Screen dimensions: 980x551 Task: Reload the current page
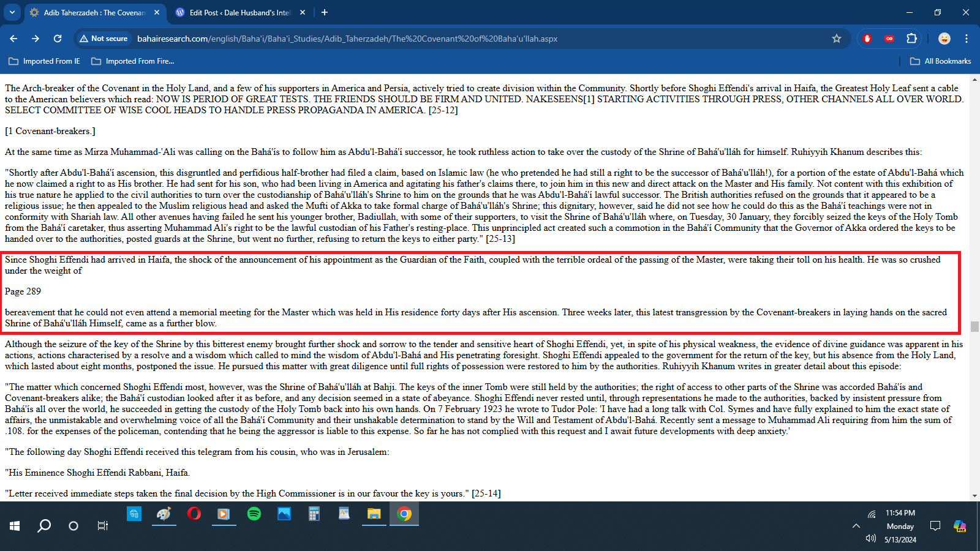point(58,39)
